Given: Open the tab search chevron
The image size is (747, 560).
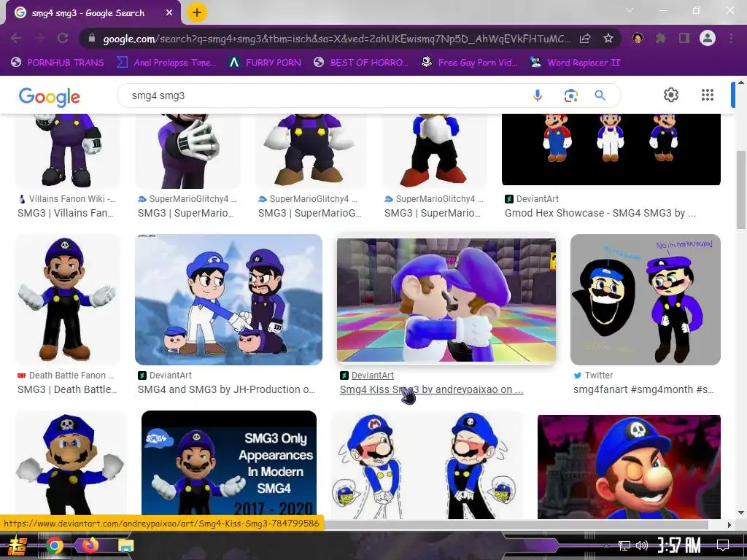Looking at the screenshot, I should pyautogui.click(x=630, y=10).
